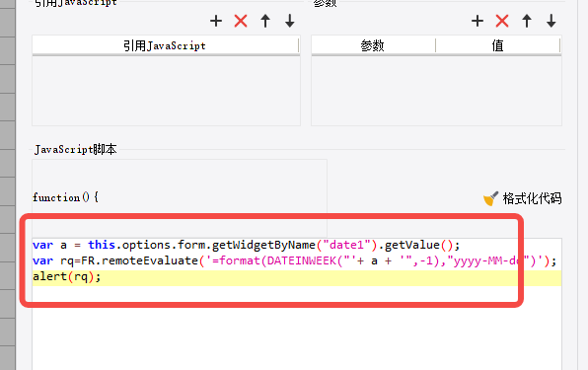Image resolution: width=588 pixels, height=370 pixels.
Task: Click the getValue() call in the code
Action: [x=419, y=245]
